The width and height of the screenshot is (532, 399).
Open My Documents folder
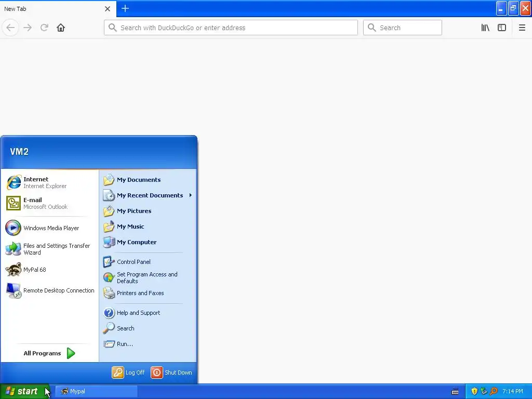148,180
